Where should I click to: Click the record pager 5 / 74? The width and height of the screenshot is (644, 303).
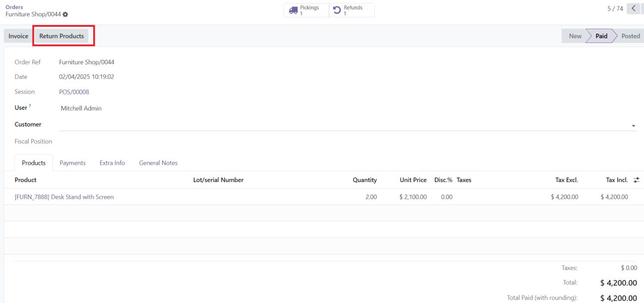[615, 9]
